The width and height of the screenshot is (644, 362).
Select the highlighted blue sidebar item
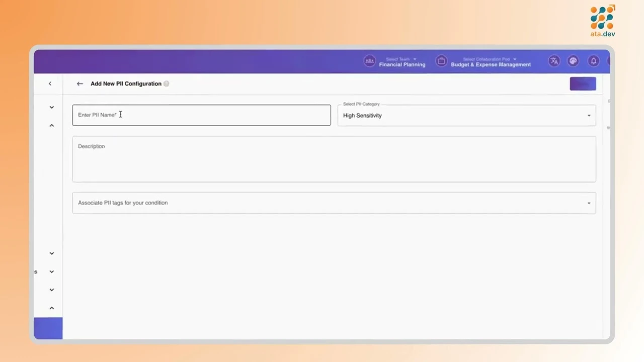[x=48, y=328]
